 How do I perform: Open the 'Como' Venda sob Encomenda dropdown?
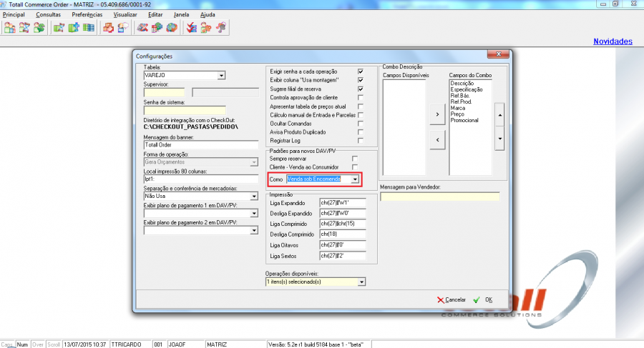pos(355,179)
